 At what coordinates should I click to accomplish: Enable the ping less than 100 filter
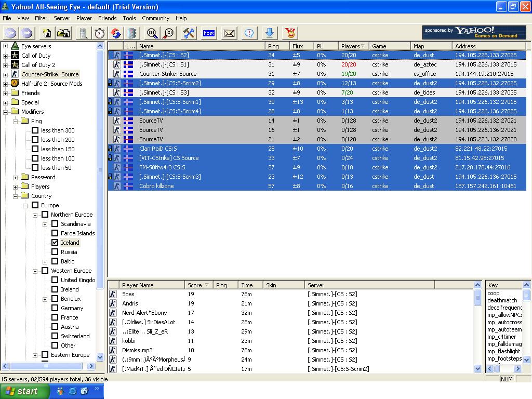(x=35, y=158)
